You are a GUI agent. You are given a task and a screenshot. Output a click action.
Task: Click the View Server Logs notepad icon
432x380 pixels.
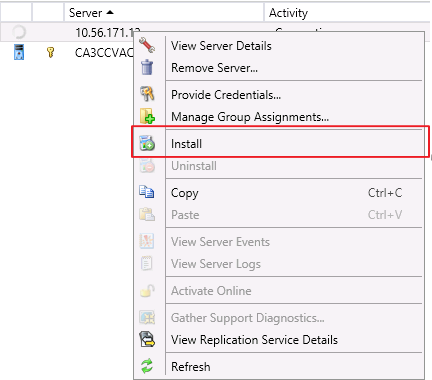point(147,263)
